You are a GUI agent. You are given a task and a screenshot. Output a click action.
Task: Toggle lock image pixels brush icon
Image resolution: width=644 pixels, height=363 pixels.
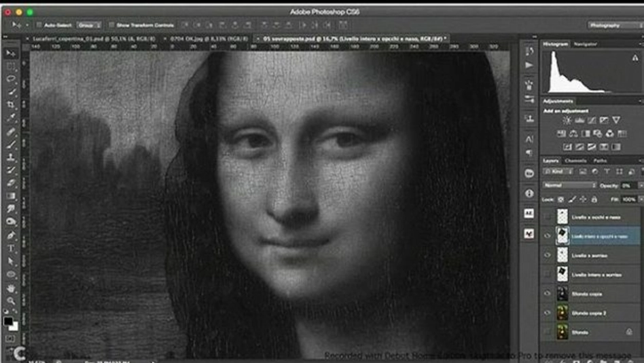(x=572, y=199)
